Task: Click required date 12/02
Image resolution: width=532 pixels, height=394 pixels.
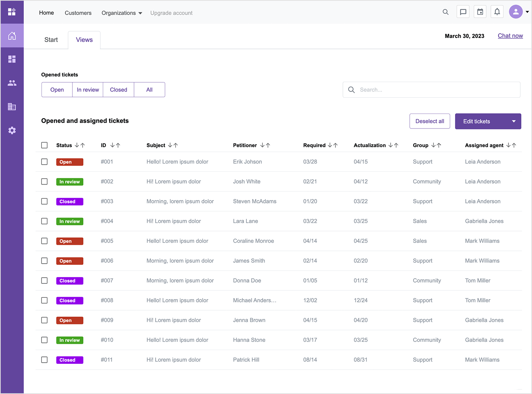Action: pos(310,300)
